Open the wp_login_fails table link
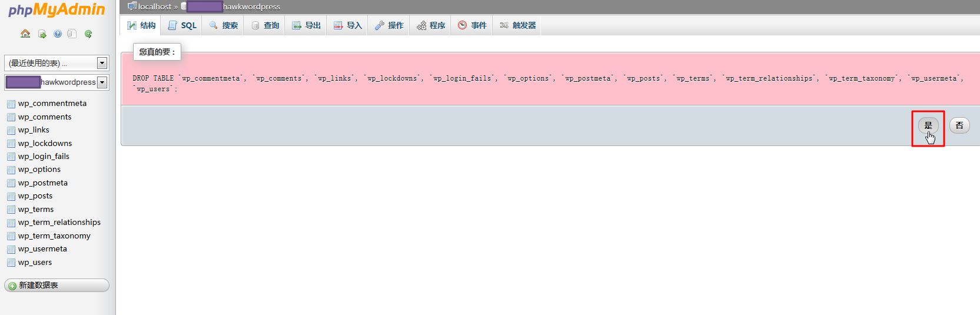 click(44, 157)
